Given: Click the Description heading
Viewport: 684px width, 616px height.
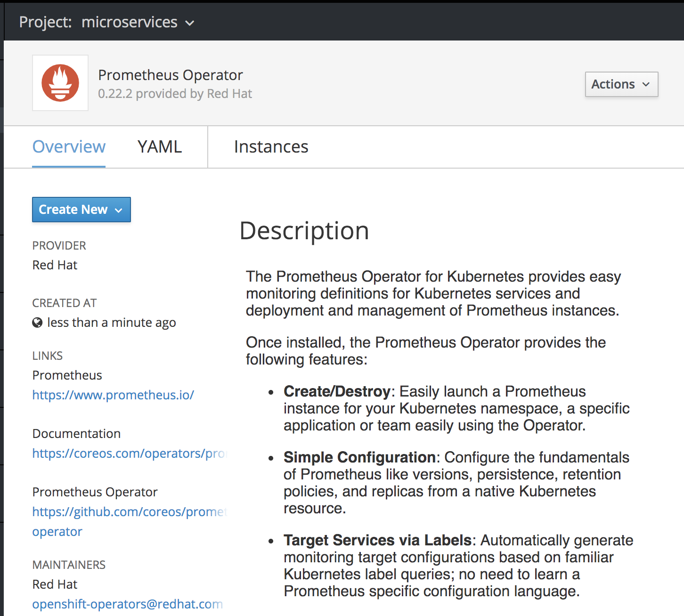Looking at the screenshot, I should coord(304,231).
